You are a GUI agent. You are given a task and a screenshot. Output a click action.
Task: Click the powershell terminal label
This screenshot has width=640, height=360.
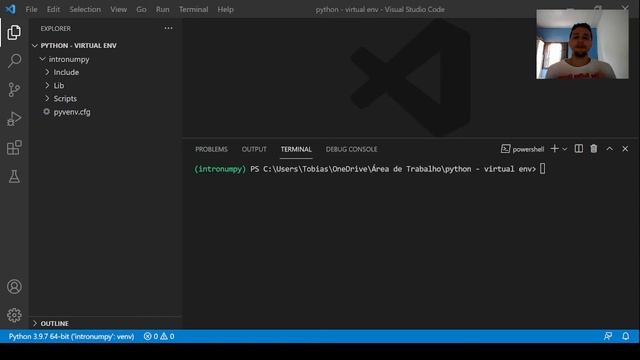528,149
